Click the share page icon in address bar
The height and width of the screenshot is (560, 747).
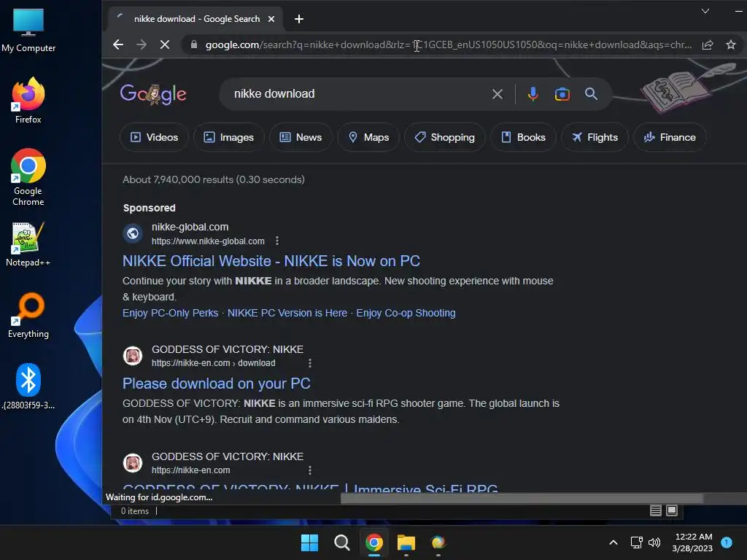[x=708, y=44]
